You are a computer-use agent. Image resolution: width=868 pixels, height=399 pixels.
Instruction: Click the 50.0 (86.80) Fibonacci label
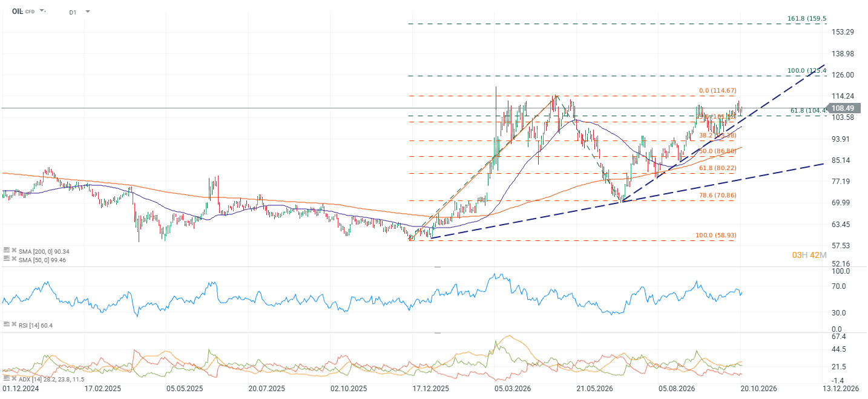click(718, 151)
